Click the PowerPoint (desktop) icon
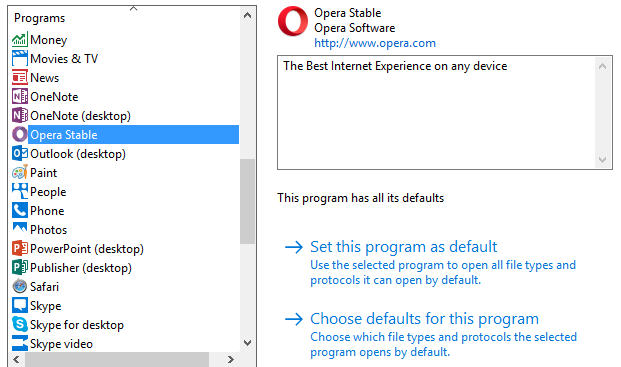The height and width of the screenshot is (367, 621). coord(19,249)
